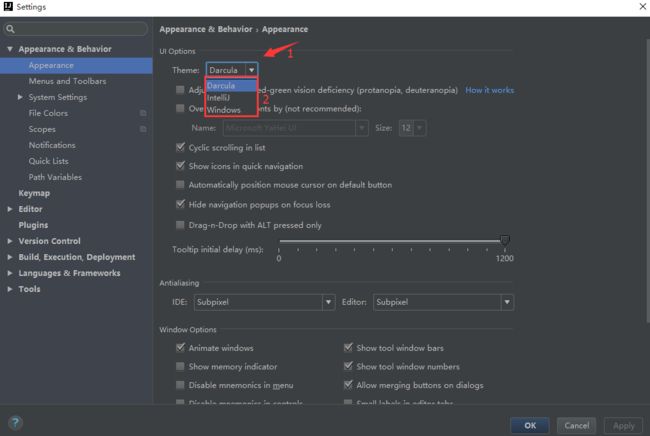Click Appearance & Behavior breadcrumb
650x436 pixels.
pos(206,29)
